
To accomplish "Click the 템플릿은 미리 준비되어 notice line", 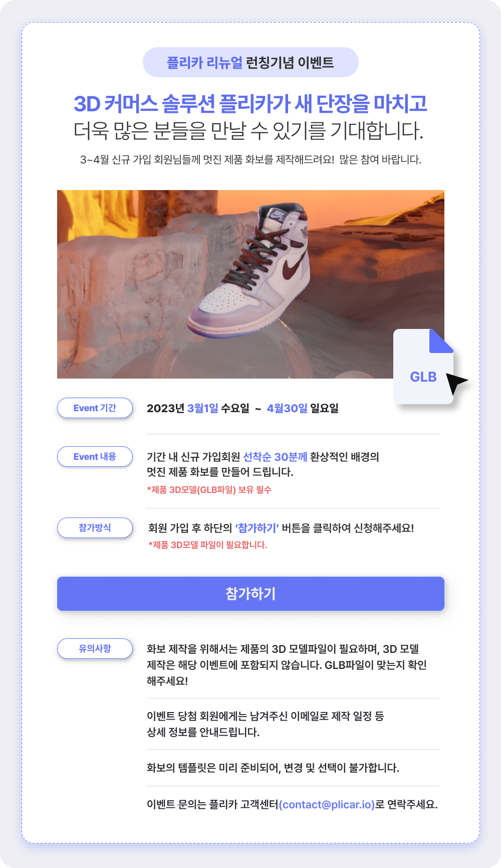I will point(273,768).
